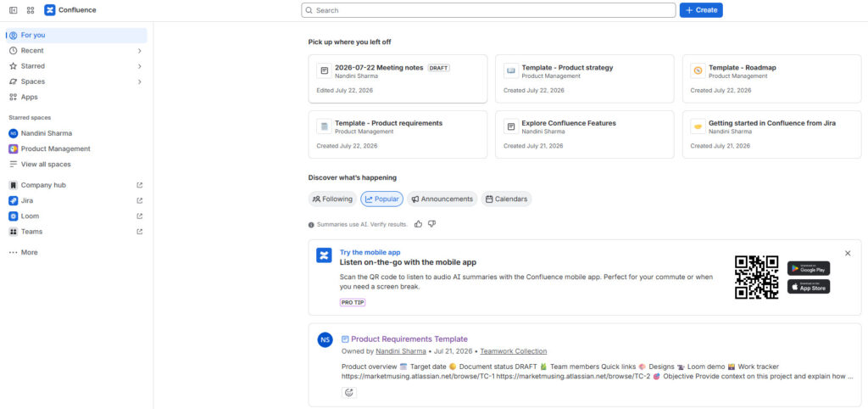868x409 pixels.
Task: Open Template - Product strategy card
Action: 585,79
